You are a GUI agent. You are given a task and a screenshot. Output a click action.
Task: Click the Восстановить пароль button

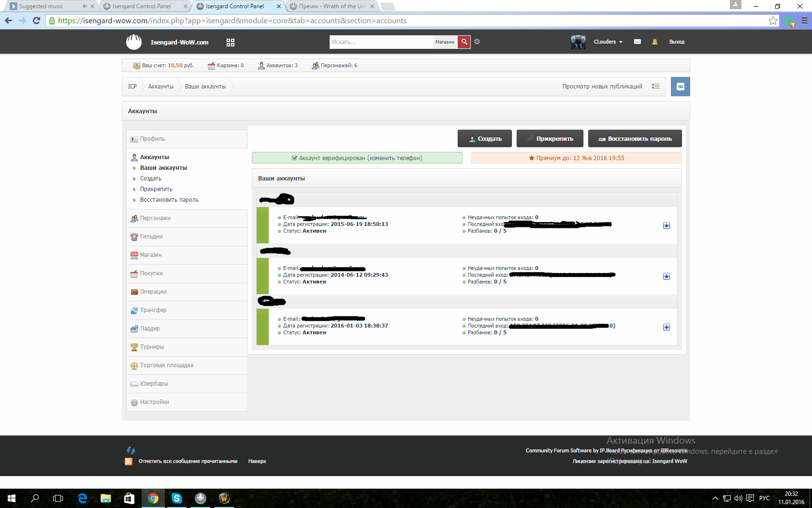[x=635, y=139]
